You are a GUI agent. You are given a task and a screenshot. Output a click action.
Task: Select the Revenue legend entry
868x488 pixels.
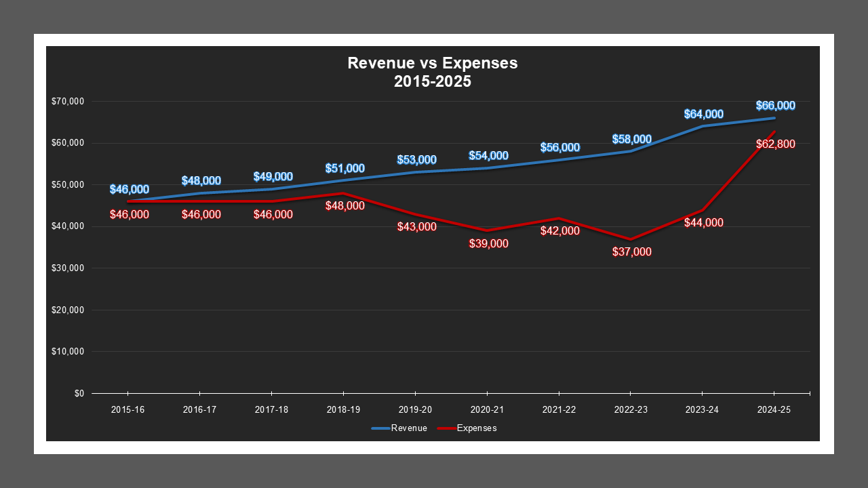pos(408,428)
